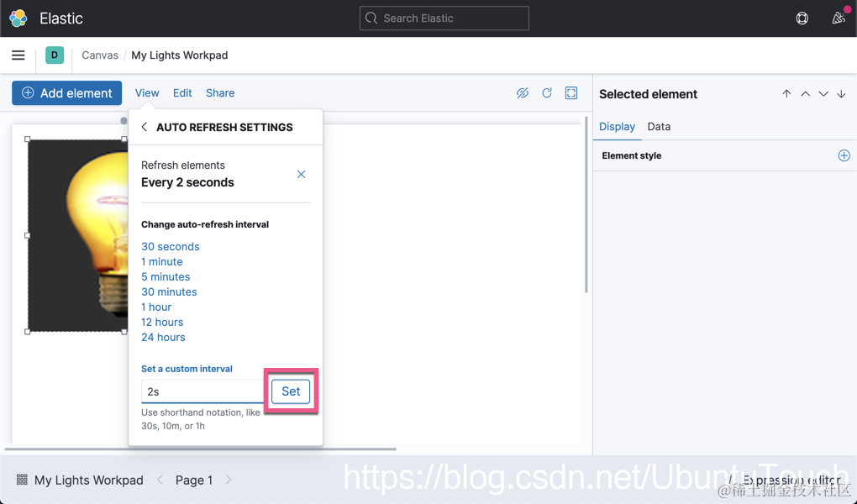Open the help menu lifebuoy icon
This screenshot has width=857, height=504.
click(802, 18)
